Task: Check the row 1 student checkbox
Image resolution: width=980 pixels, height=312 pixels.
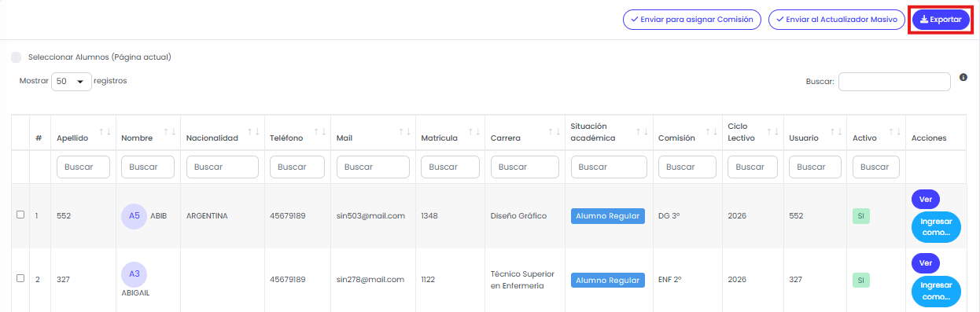Action: 20,215
